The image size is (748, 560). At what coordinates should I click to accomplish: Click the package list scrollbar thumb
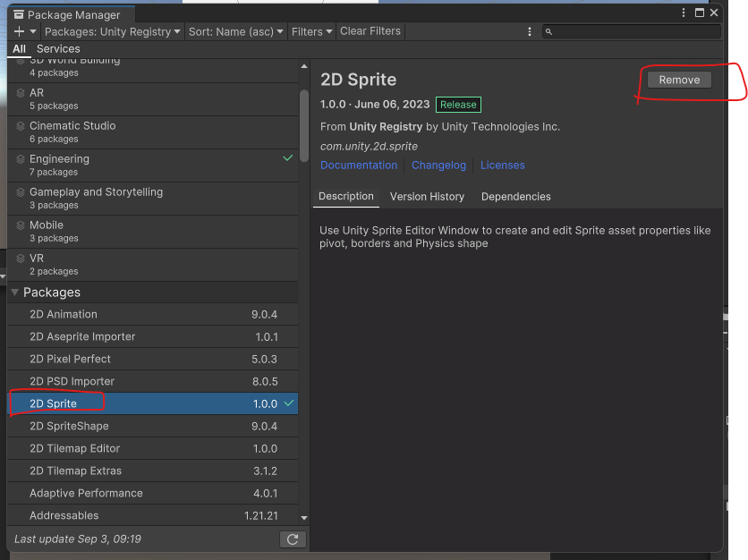pyautogui.click(x=304, y=126)
